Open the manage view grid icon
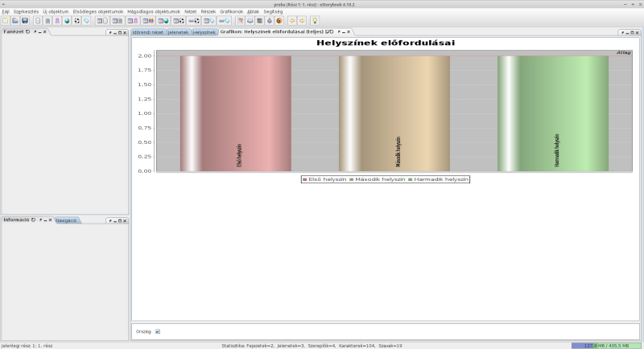Viewport: 644px width, 349px height. (259, 20)
